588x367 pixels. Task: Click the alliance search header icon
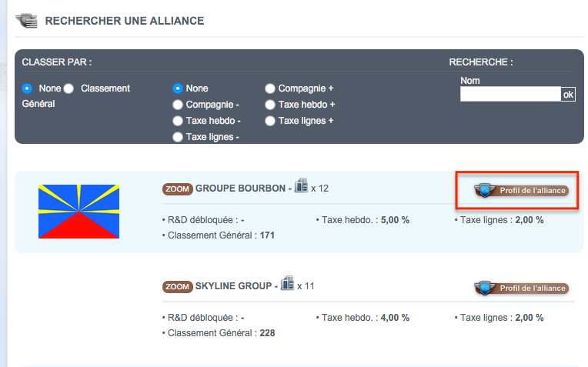[x=27, y=20]
